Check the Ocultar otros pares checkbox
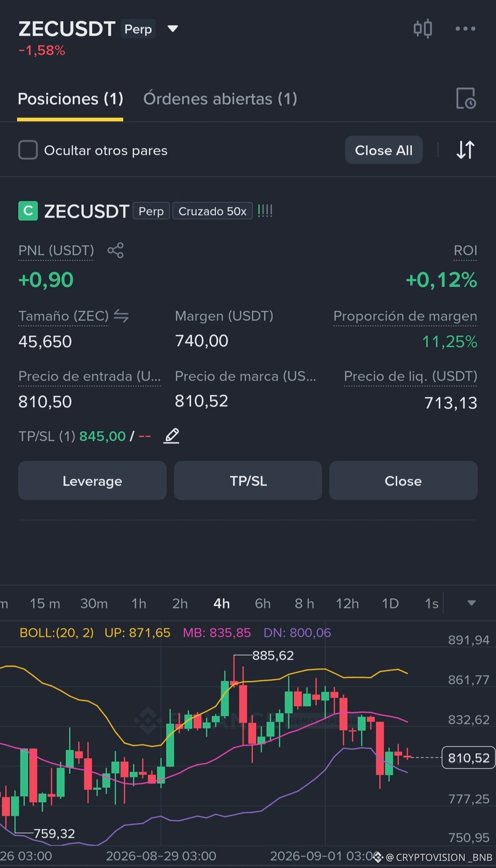This screenshot has height=868, width=496. 28,150
